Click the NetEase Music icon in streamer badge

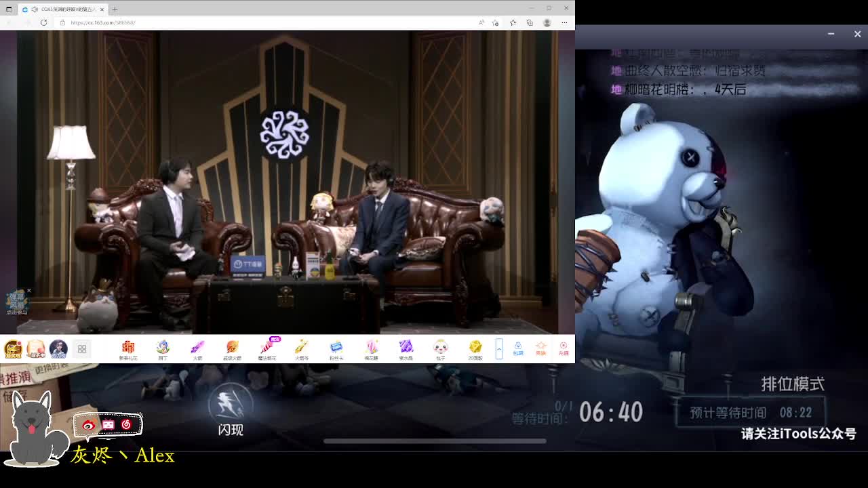[x=126, y=425]
